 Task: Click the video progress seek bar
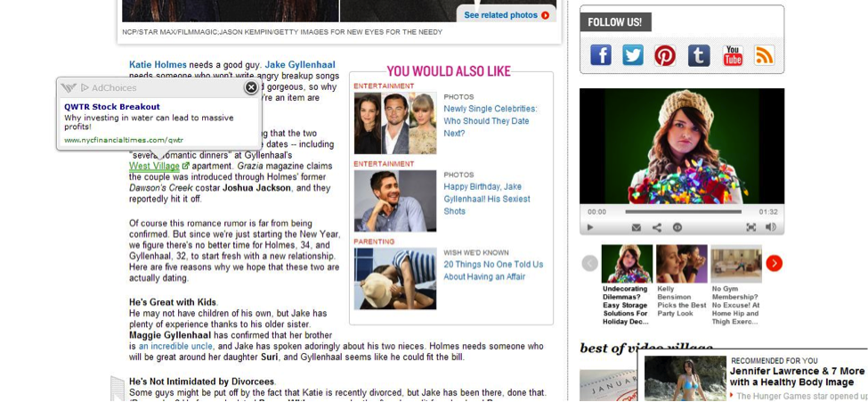pyautogui.click(x=682, y=212)
